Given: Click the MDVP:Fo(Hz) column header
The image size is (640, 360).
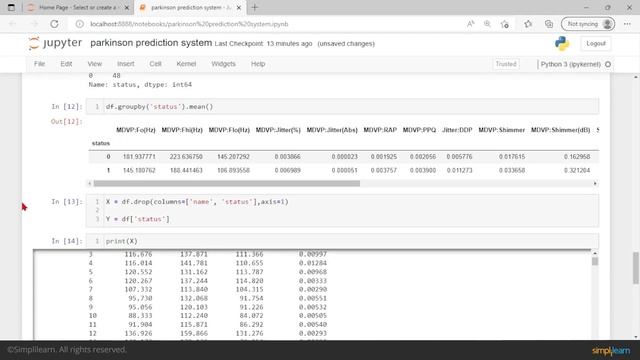Looking at the screenshot, I should [136, 130].
